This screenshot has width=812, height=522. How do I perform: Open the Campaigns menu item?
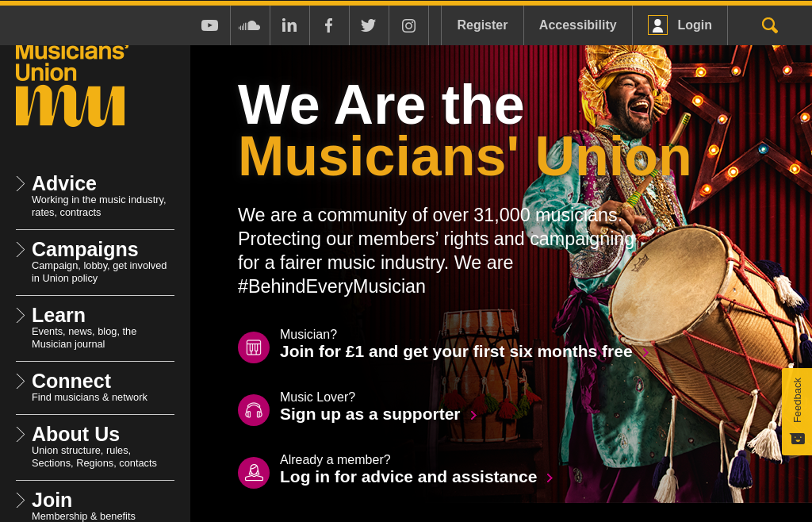(85, 250)
